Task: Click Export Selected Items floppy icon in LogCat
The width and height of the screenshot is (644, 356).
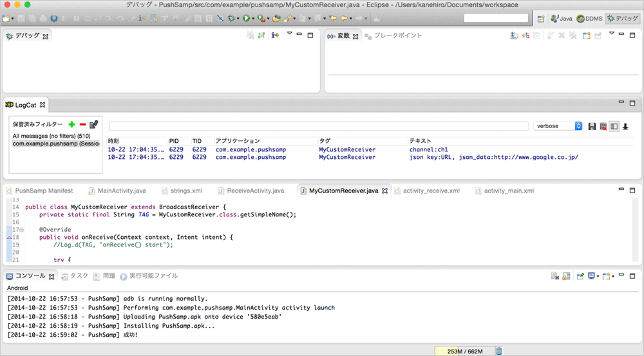Action: 592,126
